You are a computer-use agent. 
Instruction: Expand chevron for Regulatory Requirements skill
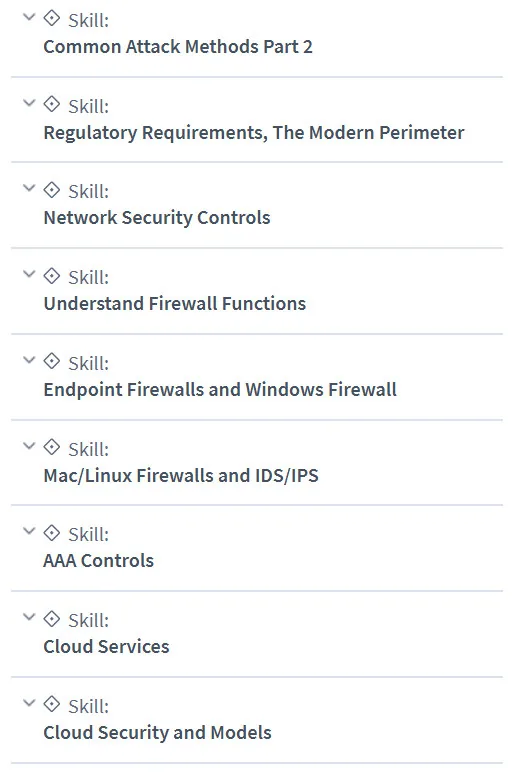[30, 103]
